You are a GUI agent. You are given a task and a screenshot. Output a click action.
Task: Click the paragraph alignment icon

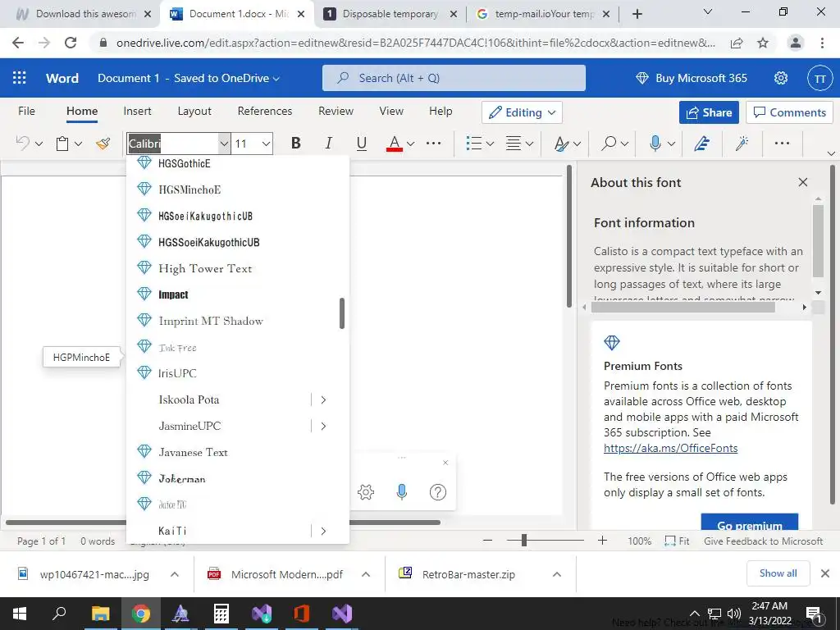514,143
